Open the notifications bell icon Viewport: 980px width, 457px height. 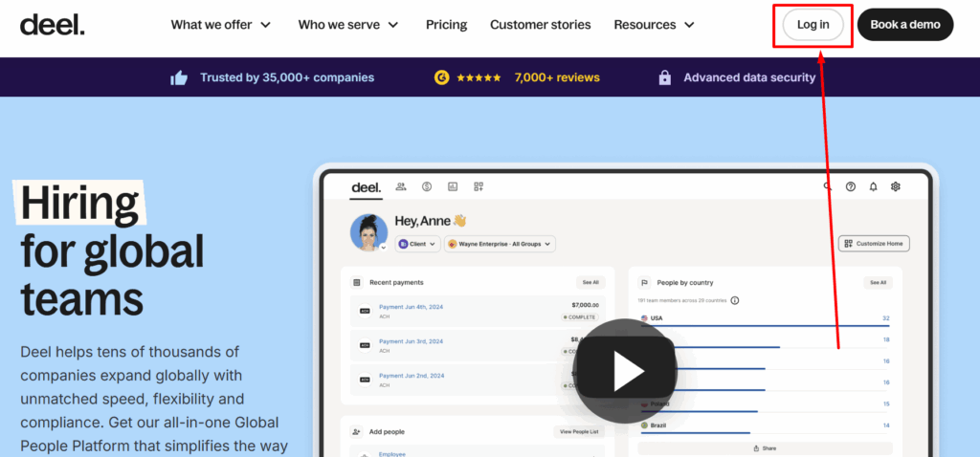pyautogui.click(x=873, y=186)
